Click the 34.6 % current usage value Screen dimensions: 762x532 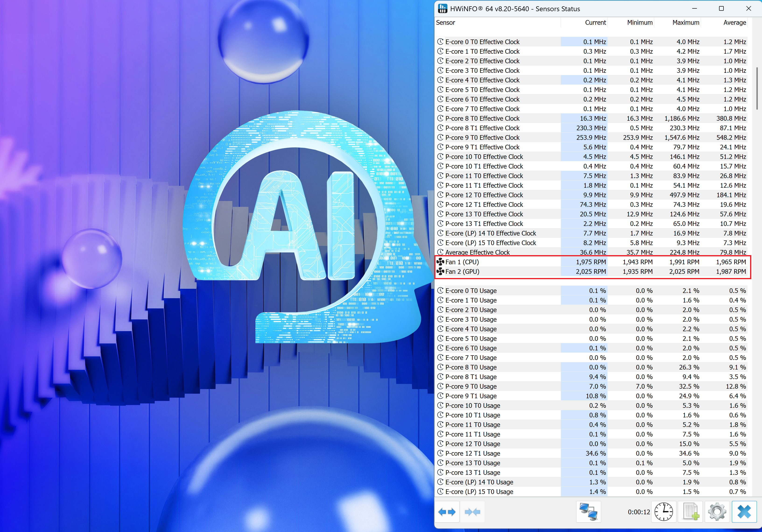tap(596, 453)
